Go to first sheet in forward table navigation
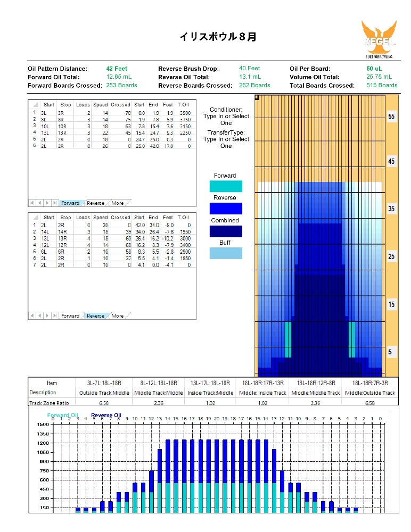The image size is (411, 532). [x=32, y=203]
